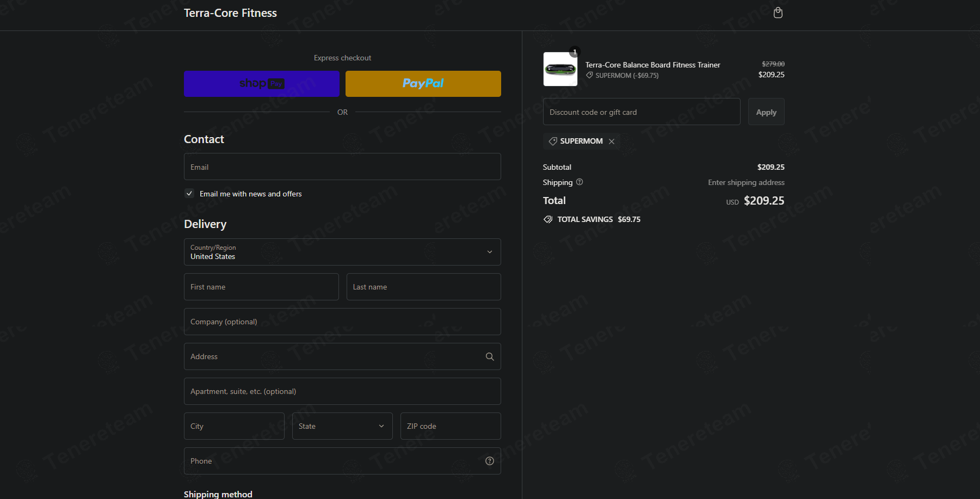The height and width of the screenshot is (499, 980).
Task: Click the SUPERMOM (-$69.75) line under product
Action: tap(622, 76)
